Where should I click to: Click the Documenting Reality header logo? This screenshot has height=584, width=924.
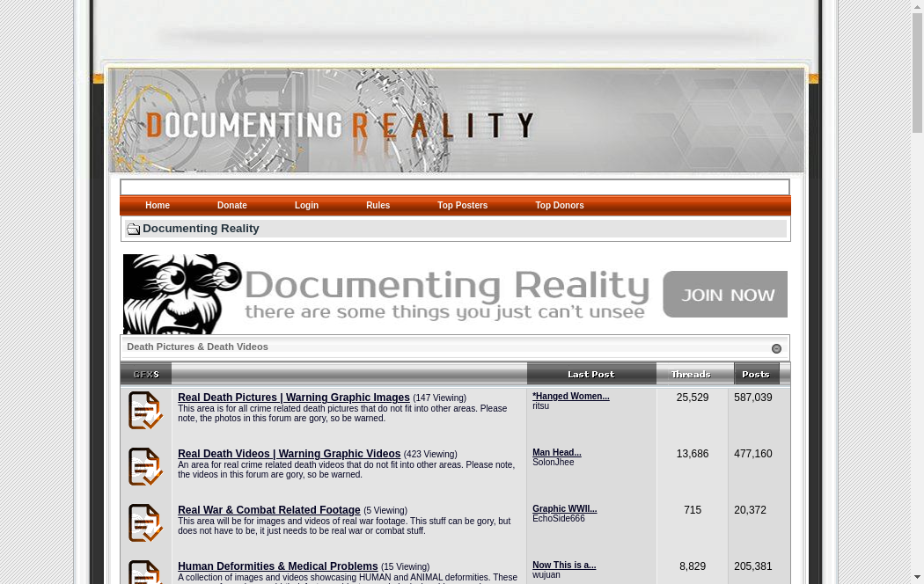tap(341, 125)
